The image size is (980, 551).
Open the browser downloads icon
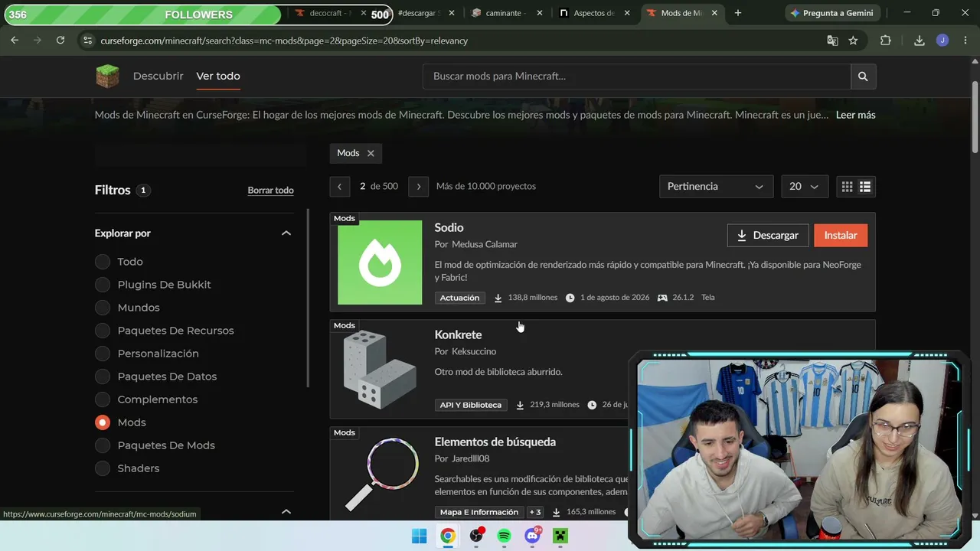[x=920, y=41]
